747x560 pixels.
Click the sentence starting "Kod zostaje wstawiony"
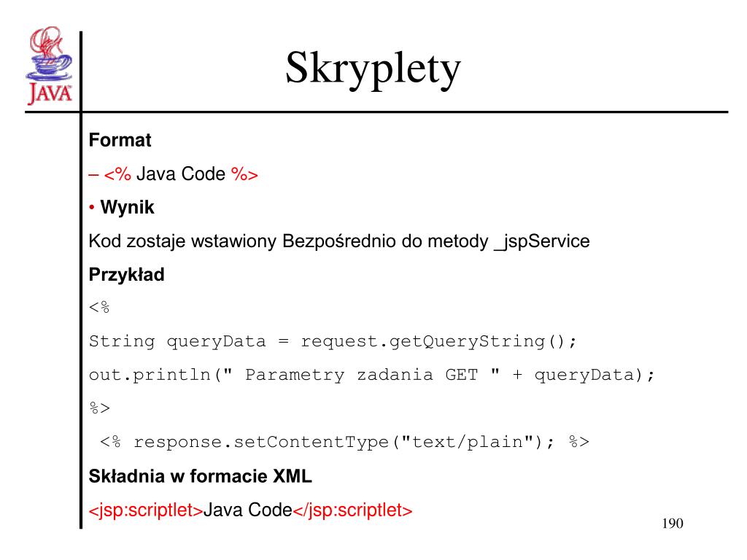click(339, 241)
